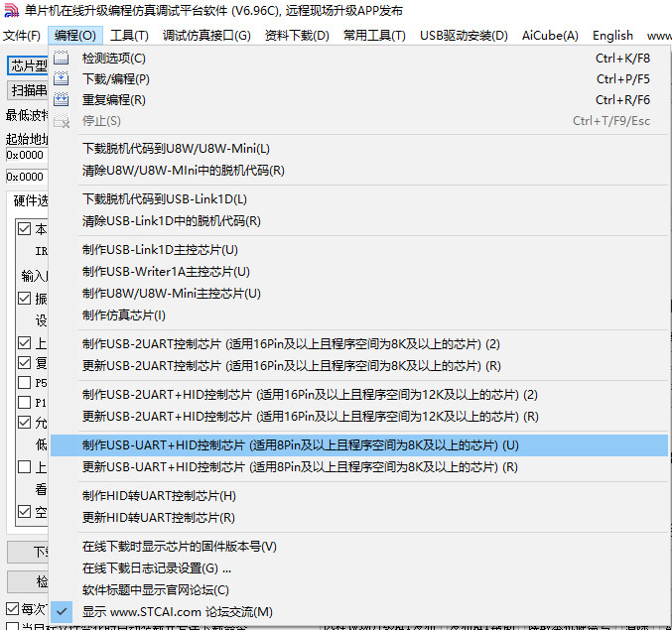Choose 制作仿真芯片(I) entry
Viewport: 672px width, 630px height.
[359, 315]
